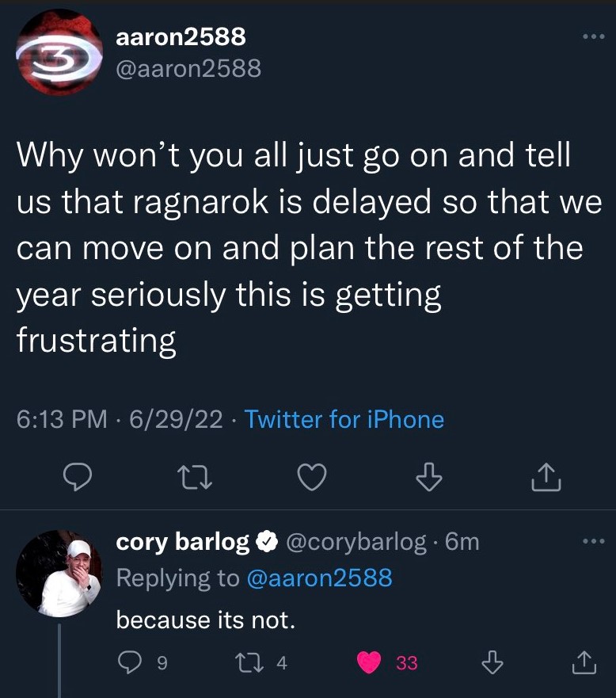
Task: Click the @corybarlog handle
Action: [357, 542]
